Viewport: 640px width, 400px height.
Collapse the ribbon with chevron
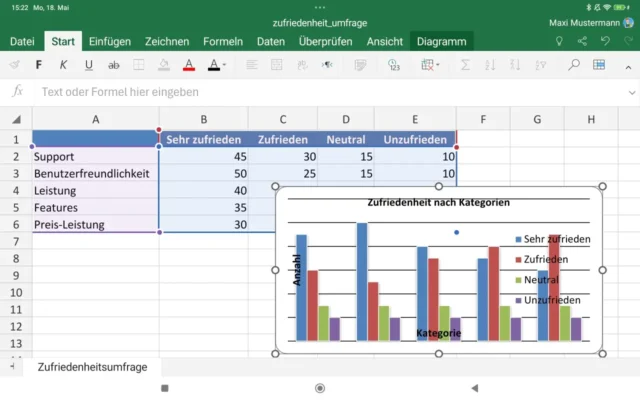pyautogui.click(x=628, y=67)
